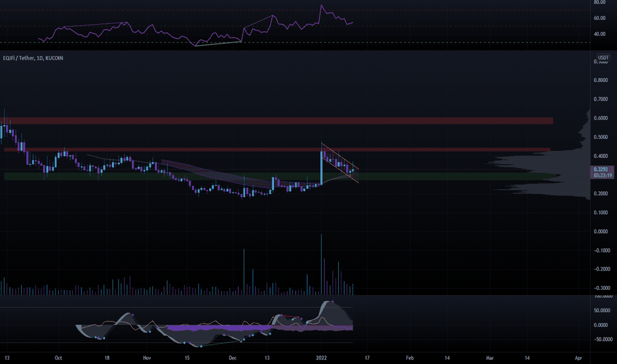
Task: Click the 50.0000 oscillator scale label
Action: point(602,310)
